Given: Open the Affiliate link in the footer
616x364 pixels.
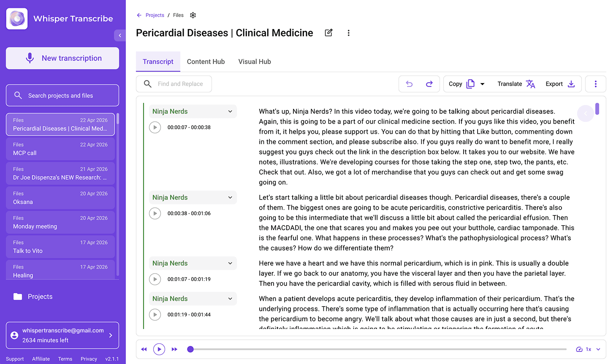Looking at the screenshot, I should click(41, 359).
